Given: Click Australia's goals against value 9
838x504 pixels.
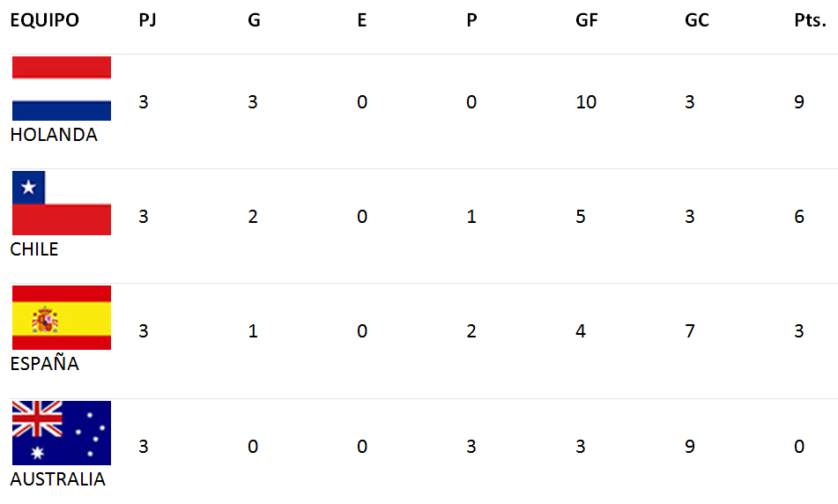Looking at the screenshot, I should click(690, 446).
